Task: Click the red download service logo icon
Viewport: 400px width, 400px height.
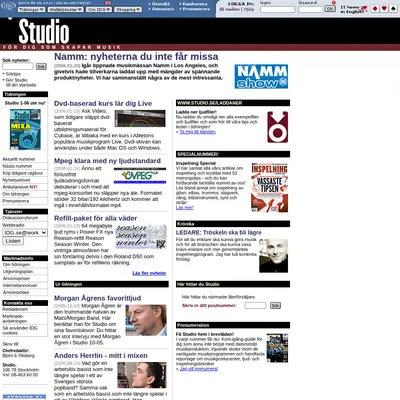Action: [278, 127]
